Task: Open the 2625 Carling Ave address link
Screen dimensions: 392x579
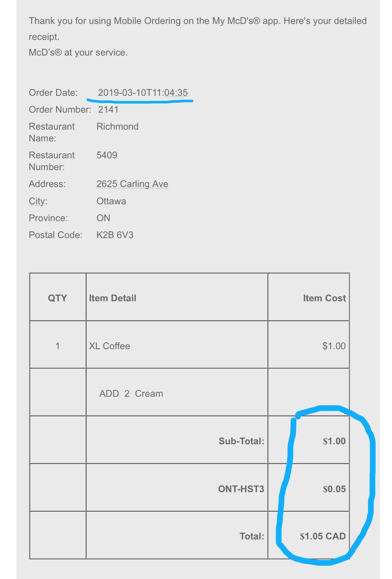Action: (x=132, y=184)
